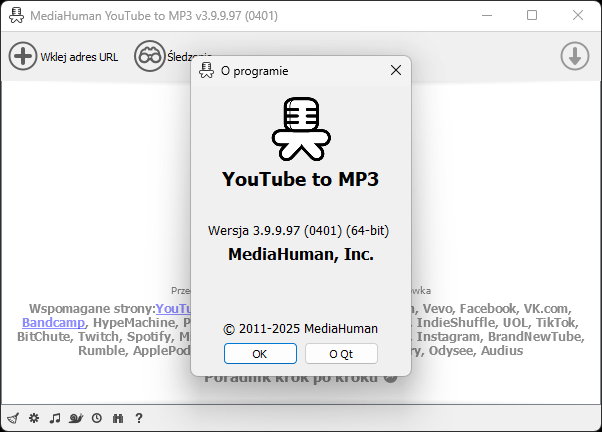Click the bottom bar binoculars tracking icon
The width and height of the screenshot is (602, 432).
[118, 418]
